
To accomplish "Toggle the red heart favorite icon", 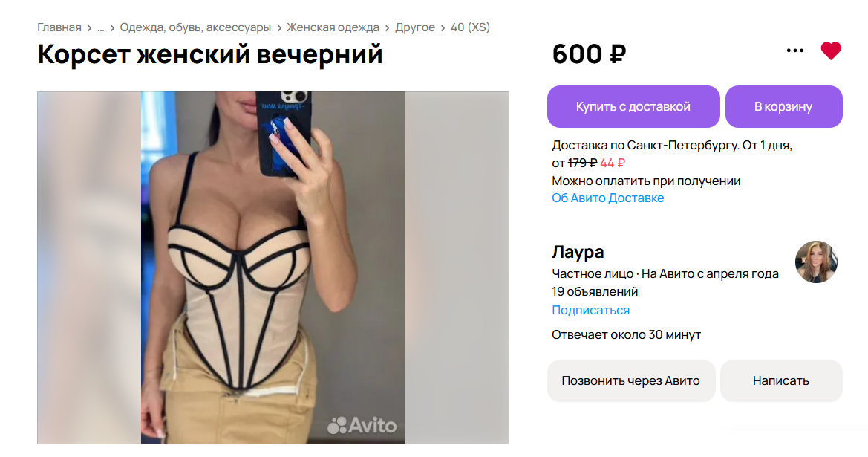I will point(830,51).
